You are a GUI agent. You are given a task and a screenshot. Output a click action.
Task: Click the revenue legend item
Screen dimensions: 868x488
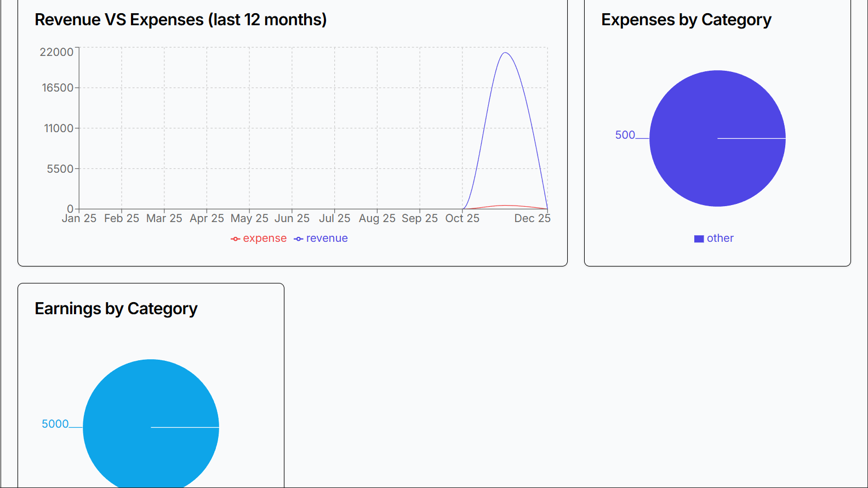(321, 239)
